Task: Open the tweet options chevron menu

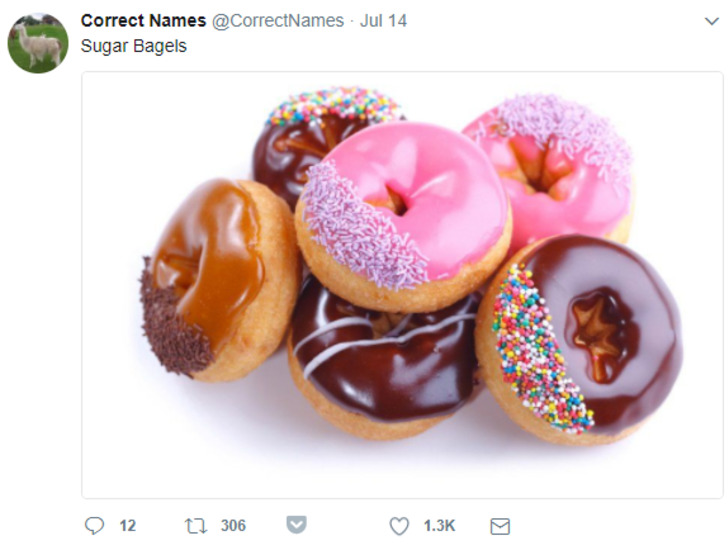Action: pyautogui.click(x=711, y=21)
